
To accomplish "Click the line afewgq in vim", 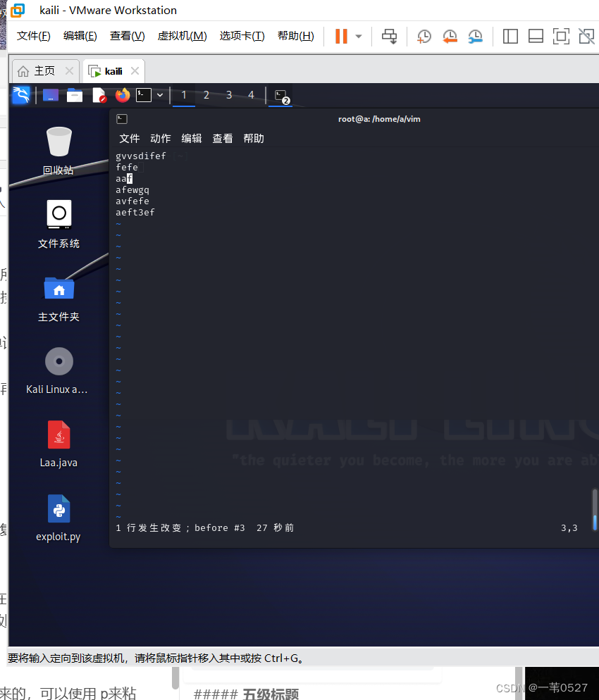I will 132,189.
